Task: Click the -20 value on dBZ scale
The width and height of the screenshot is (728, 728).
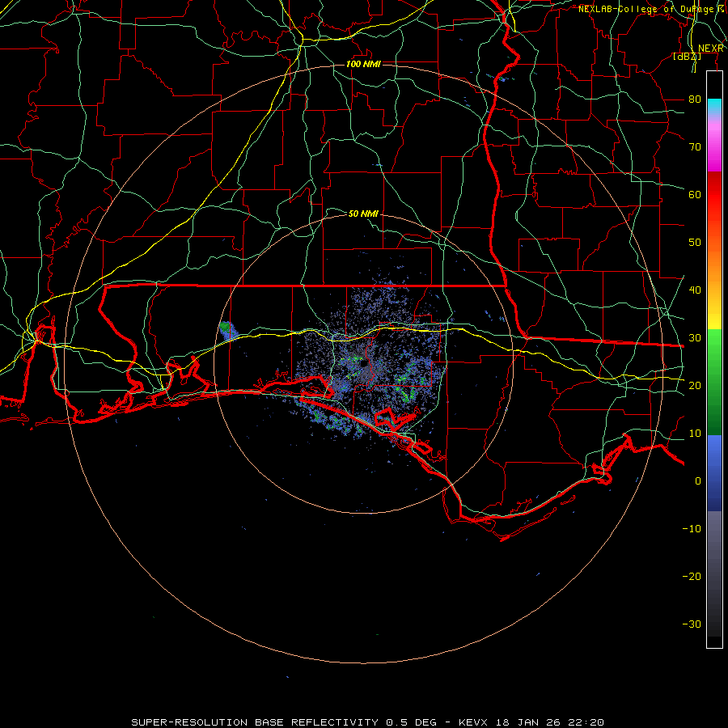Action: tap(692, 576)
